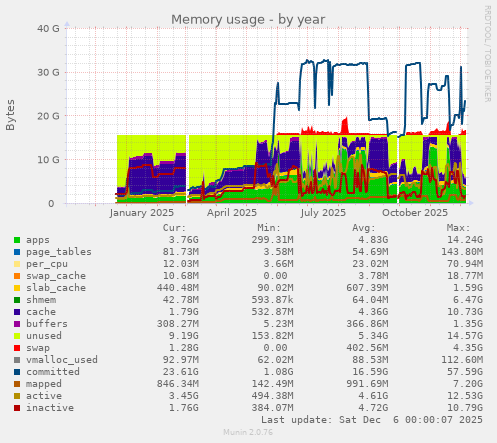This screenshot has height=443, width=497.
Task: Click the 'October 2025' axis label
Action: click(415, 213)
